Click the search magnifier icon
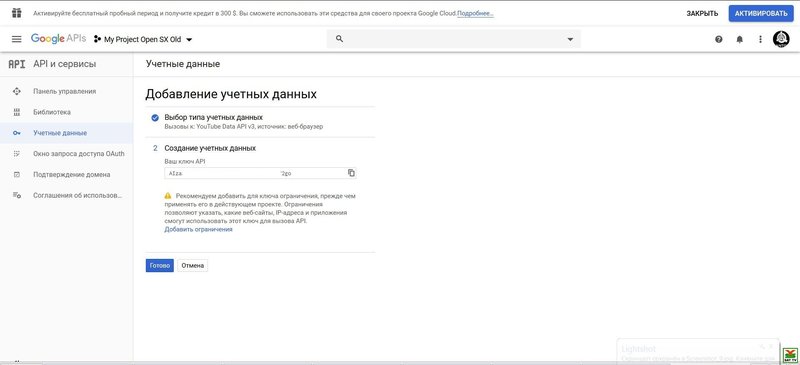Image resolution: width=800 pixels, height=365 pixels. point(340,39)
